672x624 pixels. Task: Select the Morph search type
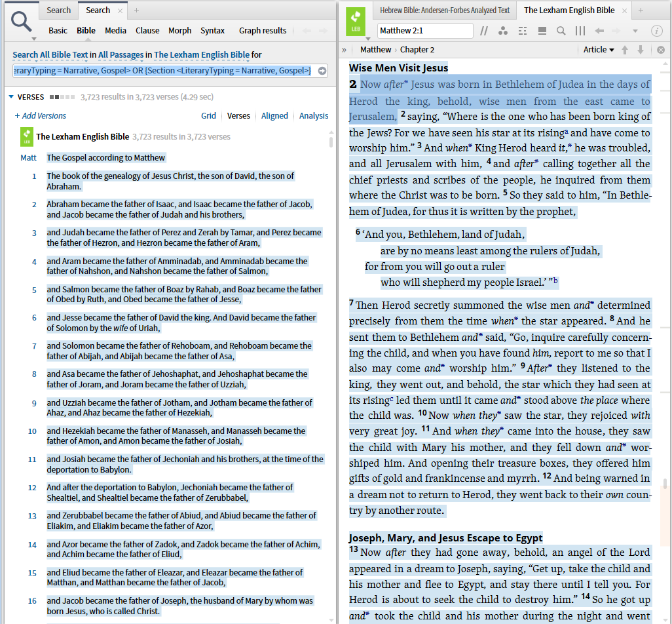pos(179,30)
